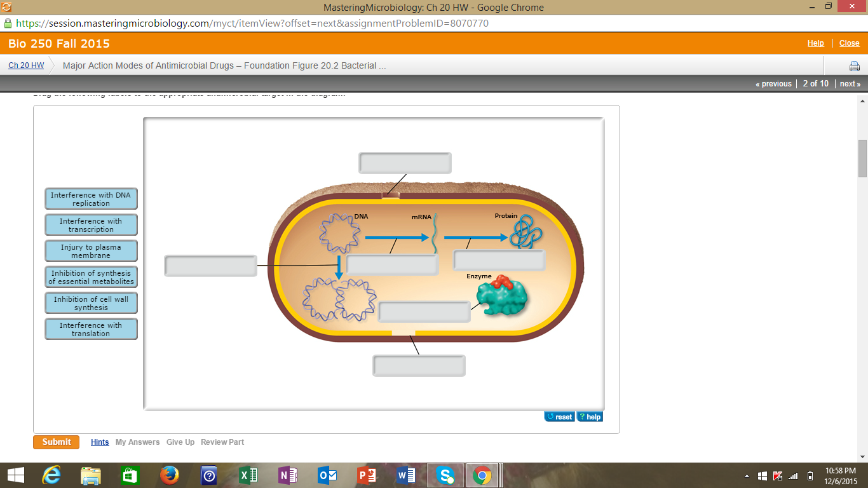Click the printer icon to print the assignment
Image resolution: width=868 pixels, height=488 pixels.
(x=855, y=65)
